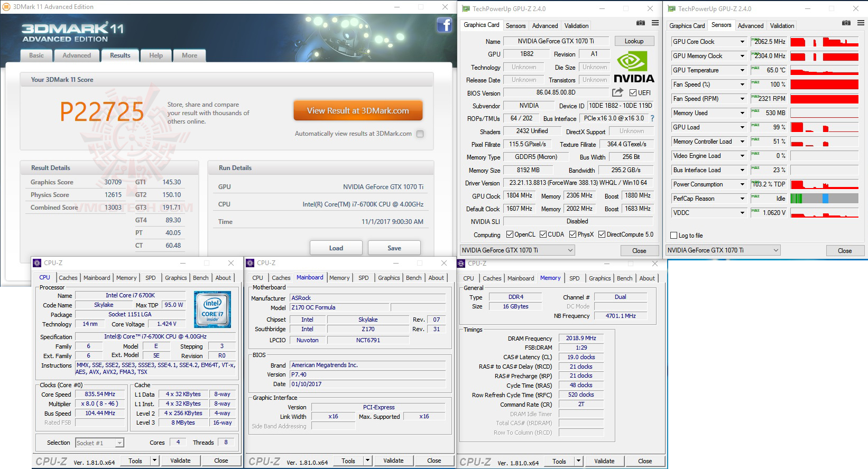
Task: Toggle the PhysX checkbox
Action: [x=572, y=234]
